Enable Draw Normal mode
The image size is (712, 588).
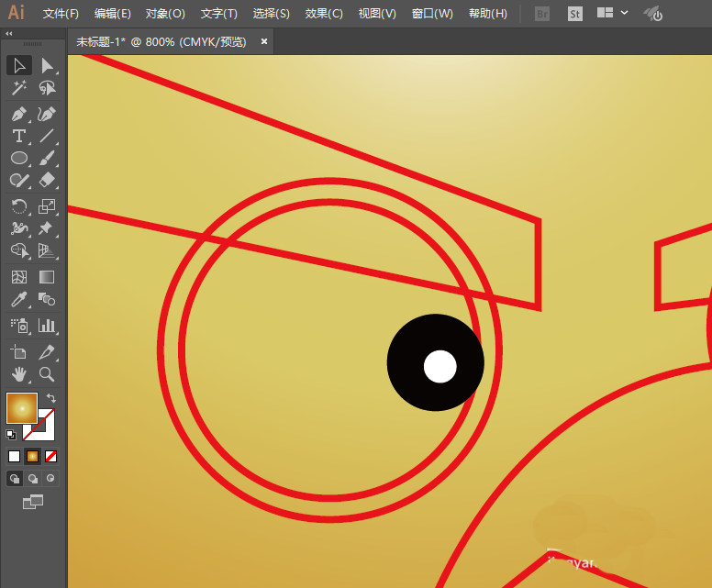point(15,479)
